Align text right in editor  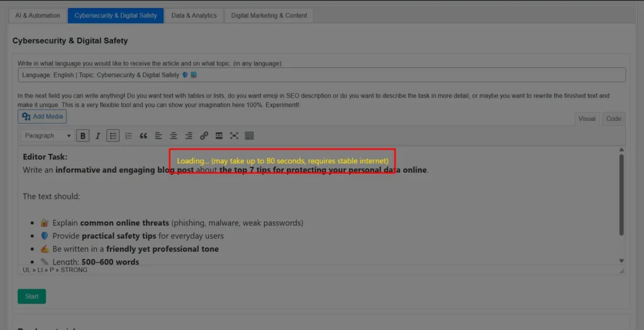(x=189, y=136)
